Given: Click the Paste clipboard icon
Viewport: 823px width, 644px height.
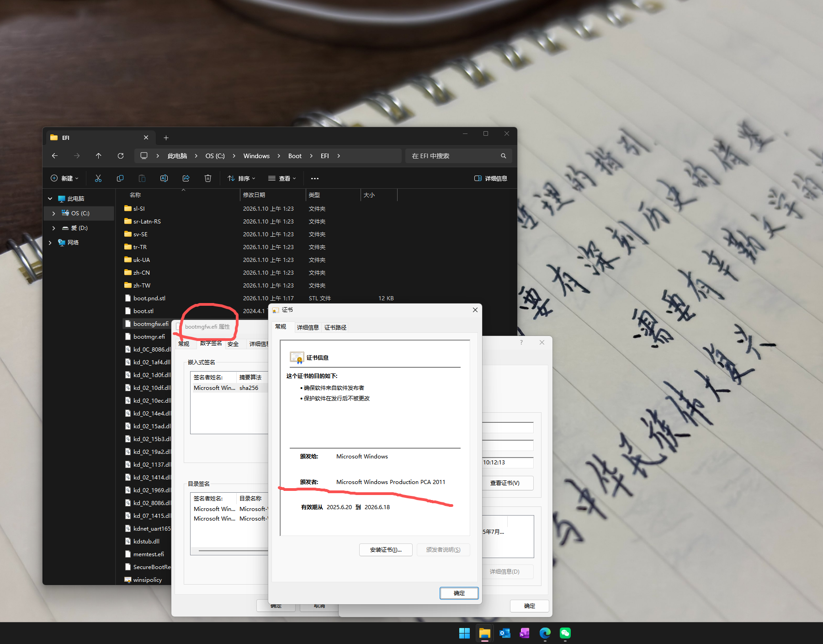Looking at the screenshot, I should (142, 178).
